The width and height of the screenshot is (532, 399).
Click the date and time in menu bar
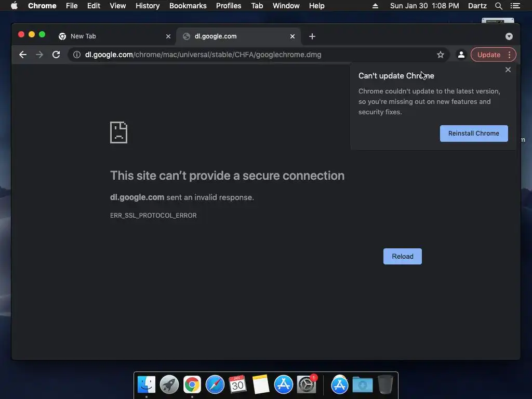coord(424,6)
